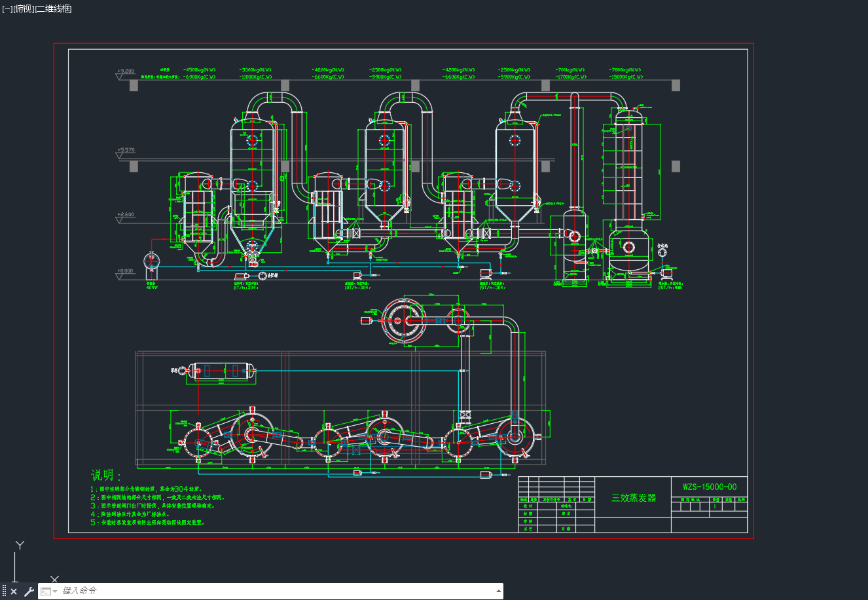The image size is (868, 600).
Task: Select the WZS-15000-00 drawing number
Action: click(710, 487)
